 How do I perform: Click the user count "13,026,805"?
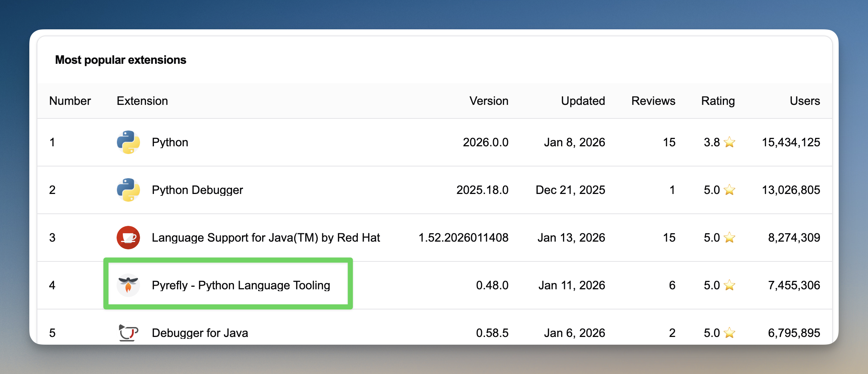[791, 190]
